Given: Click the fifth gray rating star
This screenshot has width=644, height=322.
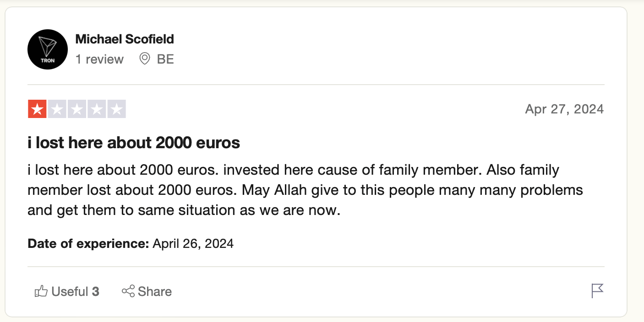Looking at the screenshot, I should (x=116, y=109).
